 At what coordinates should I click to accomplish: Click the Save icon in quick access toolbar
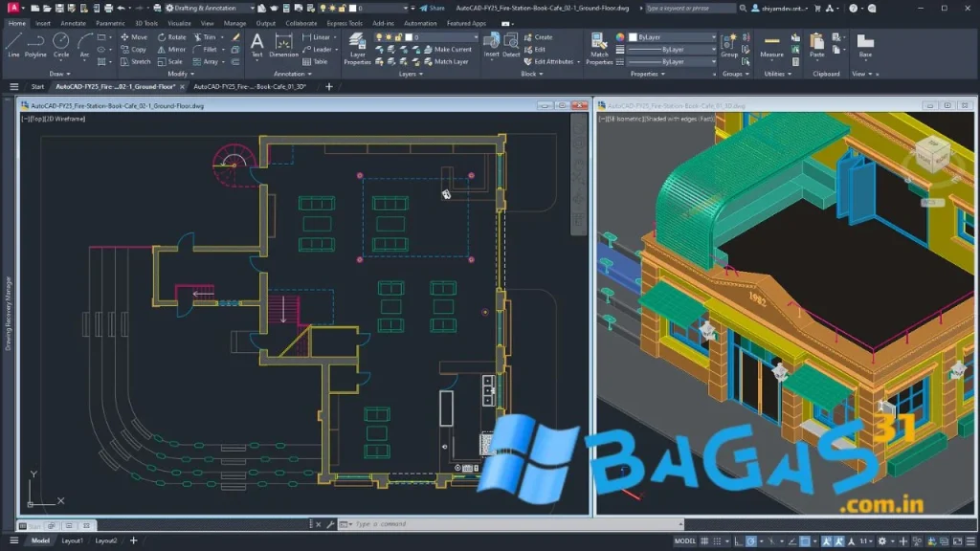59,8
